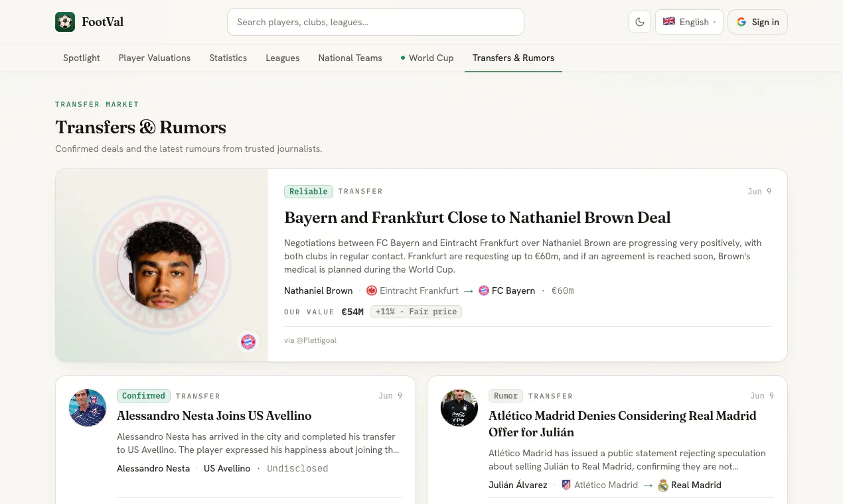
Task: Click the FootVal brand name
Action: click(103, 22)
